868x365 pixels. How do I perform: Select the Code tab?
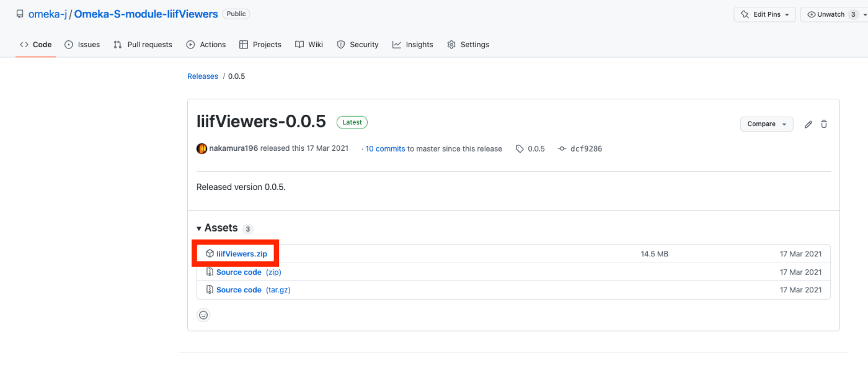pos(36,45)
